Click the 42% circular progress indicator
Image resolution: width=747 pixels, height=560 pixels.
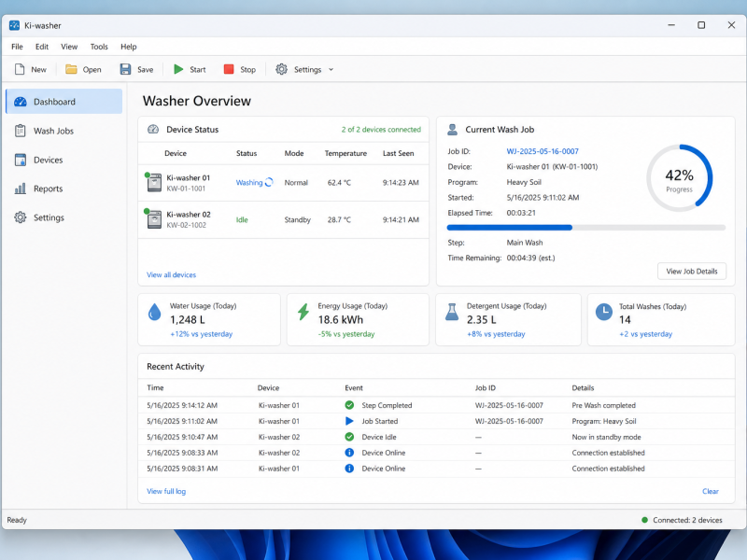[680, 178]
